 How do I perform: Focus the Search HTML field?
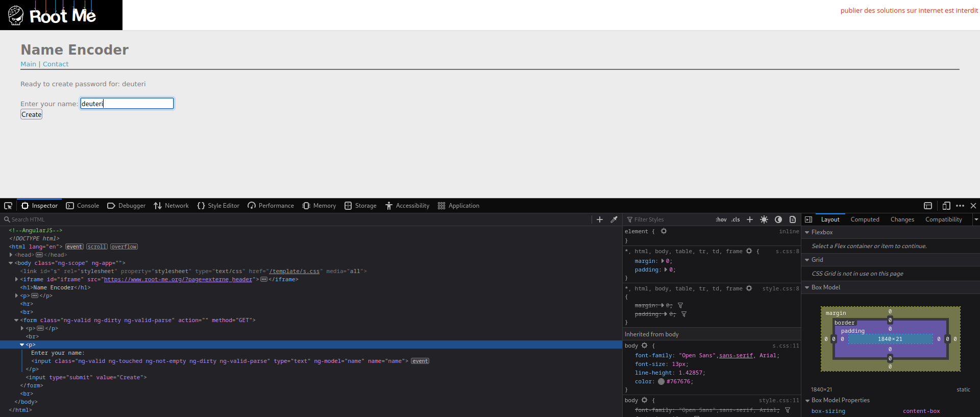coord(296,219)
